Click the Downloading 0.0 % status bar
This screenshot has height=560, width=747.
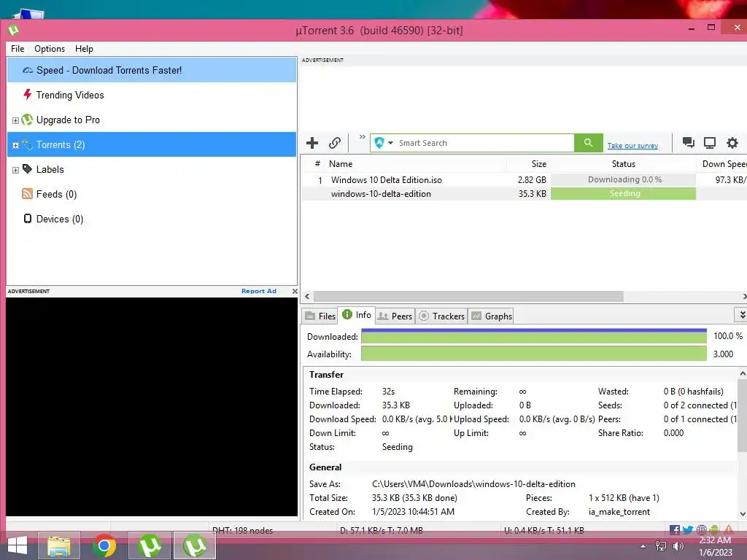pyautogui.click(x=623, y=179)
